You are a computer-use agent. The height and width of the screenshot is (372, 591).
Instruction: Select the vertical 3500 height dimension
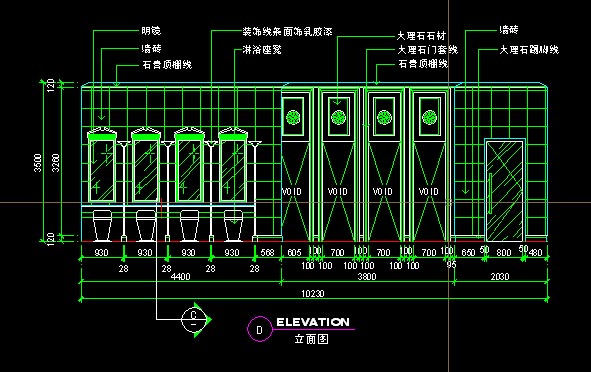pyautogui.click(x=38, y=162)
